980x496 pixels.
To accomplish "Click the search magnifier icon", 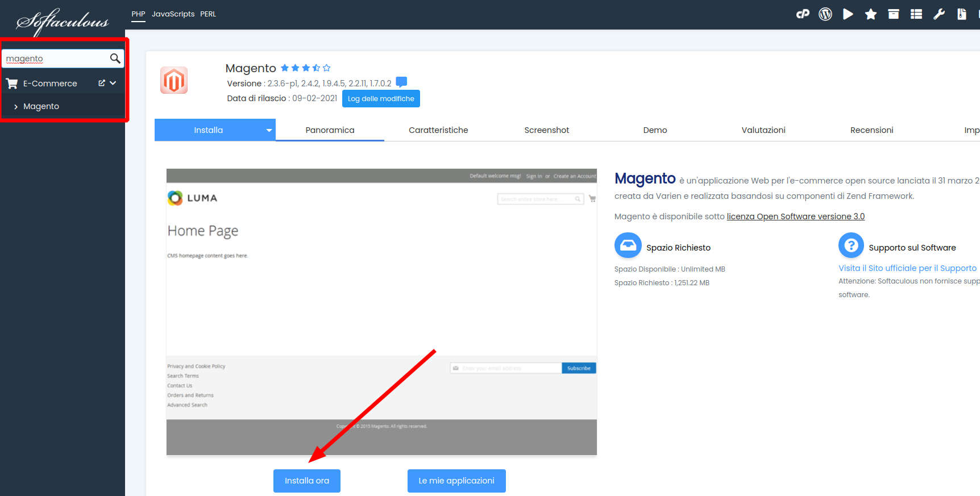I will click(x=115, y=59).
